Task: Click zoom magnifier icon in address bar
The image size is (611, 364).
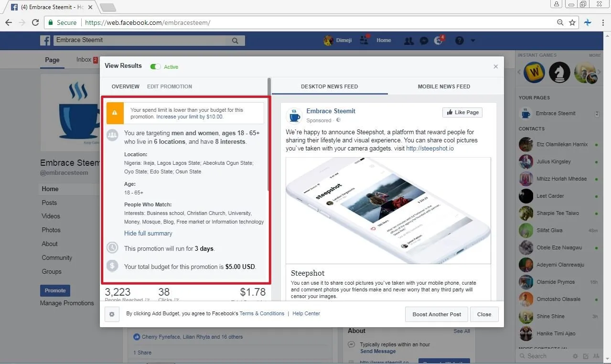Action: click(560, 22)
